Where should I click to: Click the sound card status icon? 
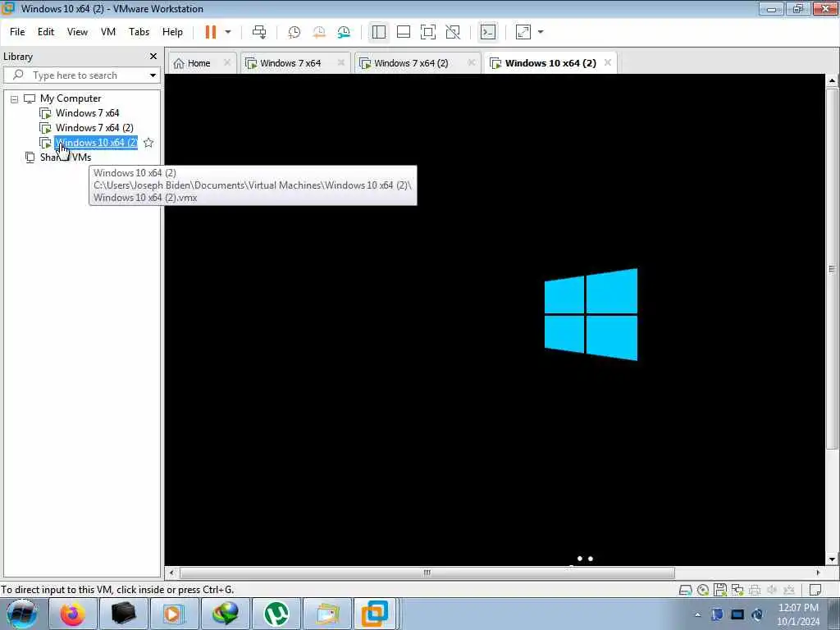(x=772, y=591)
